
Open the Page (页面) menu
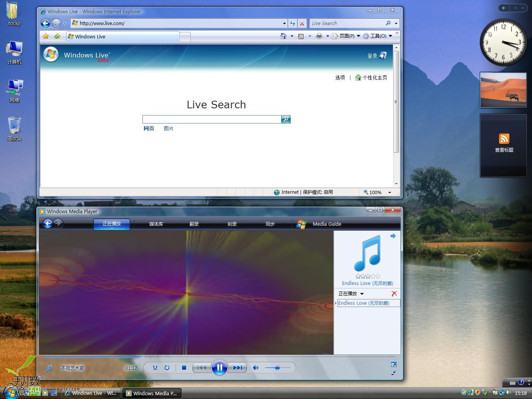click(x=346, y=36)
